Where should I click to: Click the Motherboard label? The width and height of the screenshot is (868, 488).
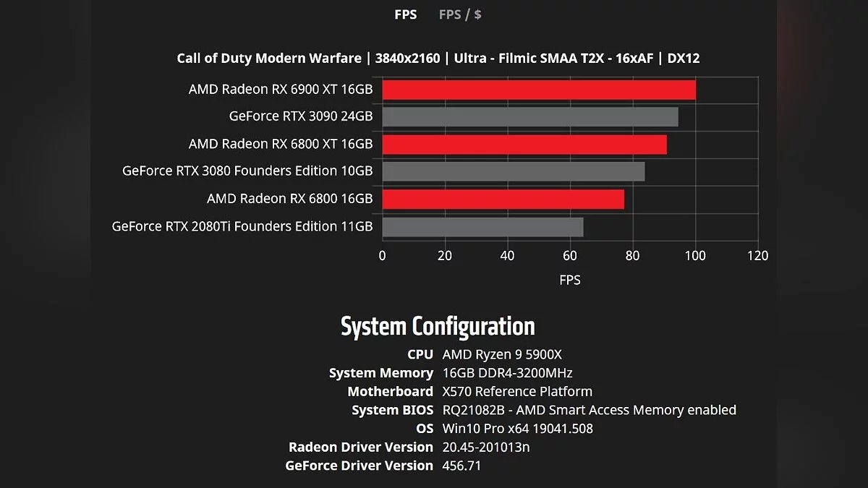pos(391,391)
